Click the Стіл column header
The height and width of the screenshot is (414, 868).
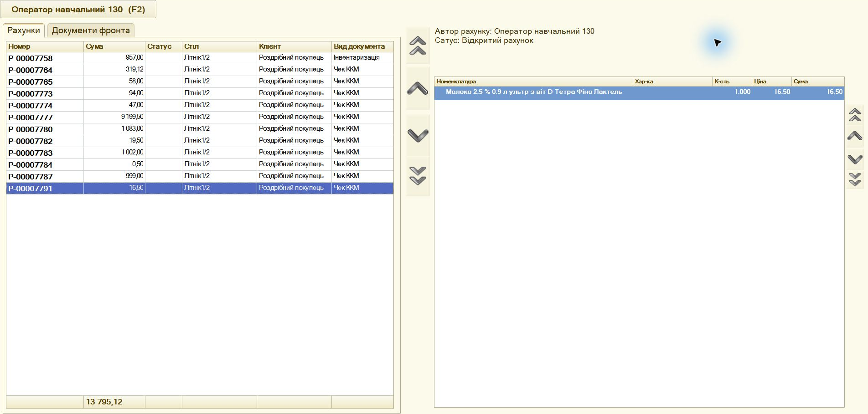(219, 46)
